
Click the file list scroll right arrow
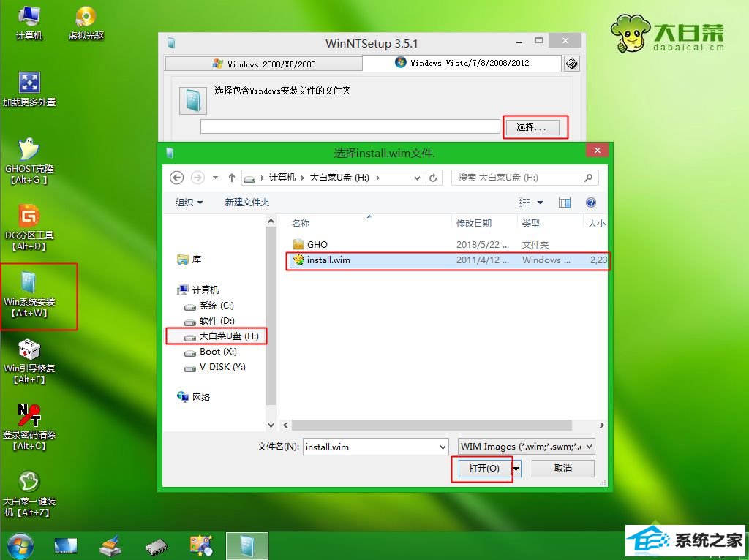coord(601,425)
